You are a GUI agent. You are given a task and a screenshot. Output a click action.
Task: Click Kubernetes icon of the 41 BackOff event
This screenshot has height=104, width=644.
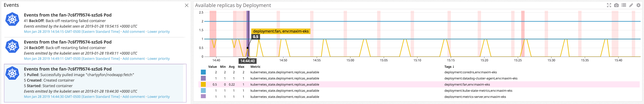(x=12, y=19)
